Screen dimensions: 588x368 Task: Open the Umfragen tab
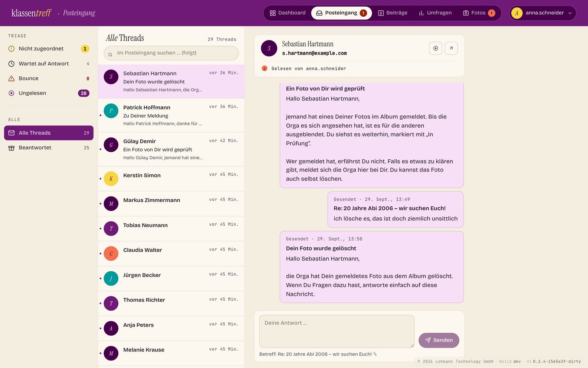[435, 13]
